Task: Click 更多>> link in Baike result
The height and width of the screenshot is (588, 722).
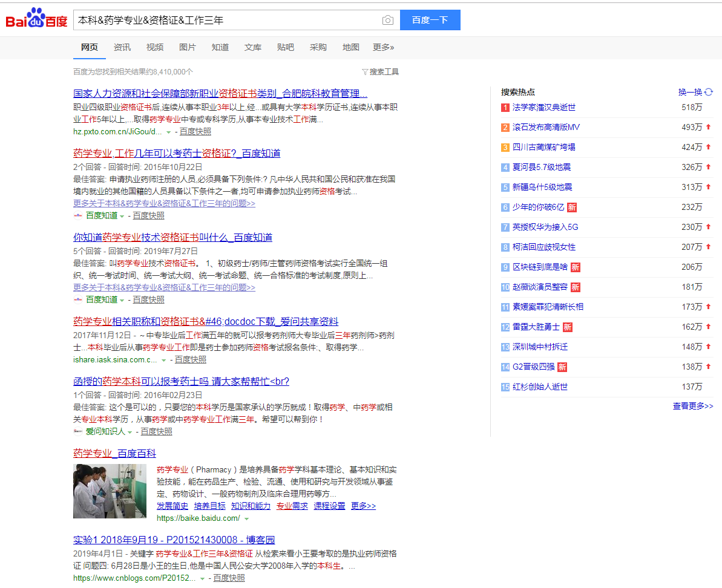Action: [x=363, y=506]
